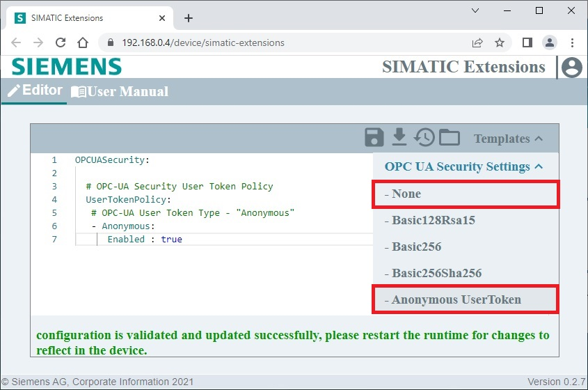The height and width of the screenshot is (390, 588).
Task: Click the download configuration arrow icon
Action: pos(399,136)
